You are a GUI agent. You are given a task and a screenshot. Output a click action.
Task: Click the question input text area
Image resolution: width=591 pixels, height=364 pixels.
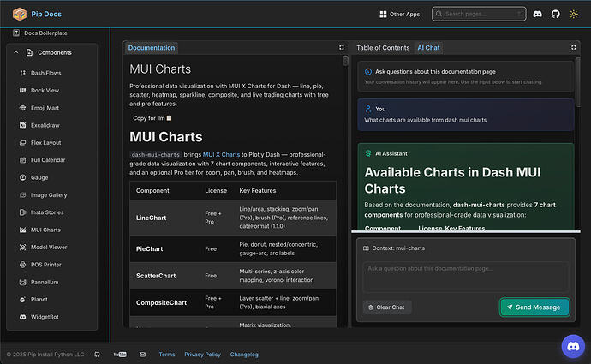pyautogui.click(x=466, y=277)
